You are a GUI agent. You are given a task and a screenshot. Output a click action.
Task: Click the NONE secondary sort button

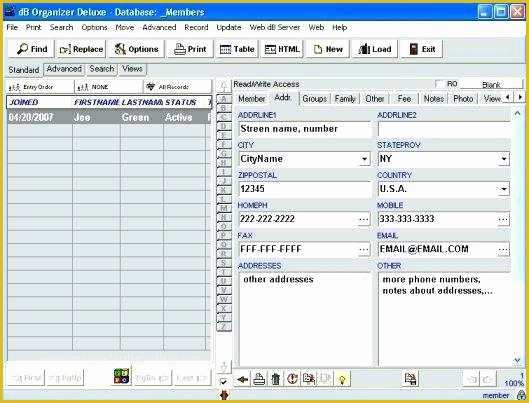point(109,87)
